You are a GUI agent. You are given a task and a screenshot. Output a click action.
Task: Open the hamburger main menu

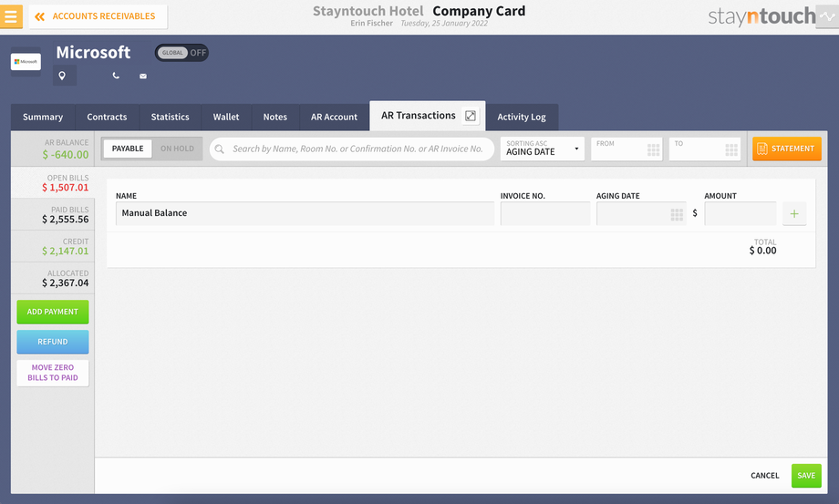[11, 16]
